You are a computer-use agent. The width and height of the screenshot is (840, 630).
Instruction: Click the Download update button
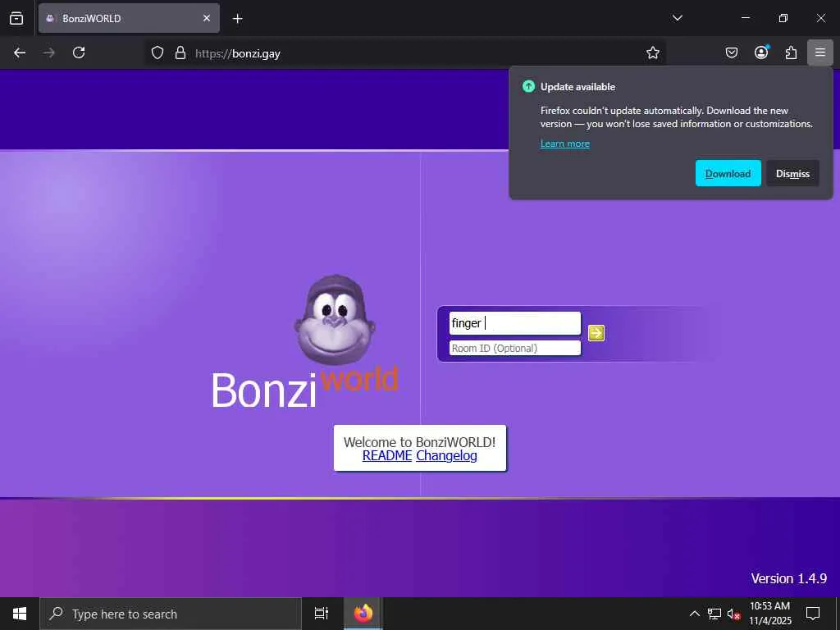[x=728, y=174]
